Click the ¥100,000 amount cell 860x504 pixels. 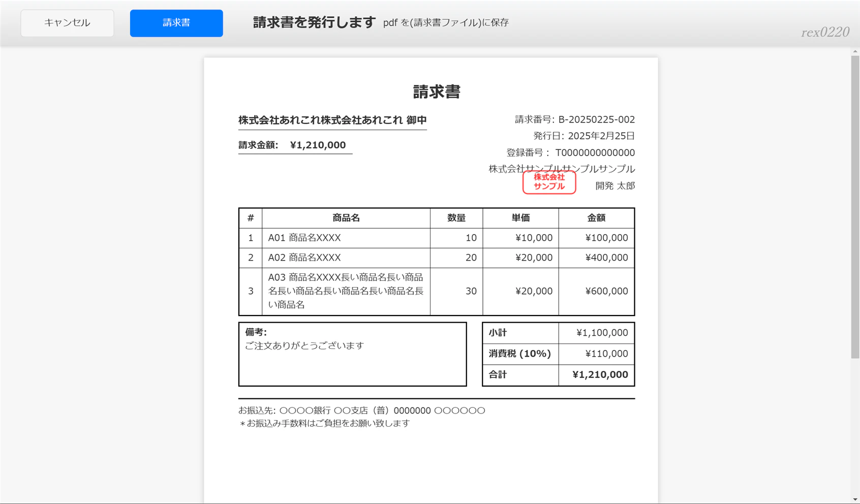(596, 238)
